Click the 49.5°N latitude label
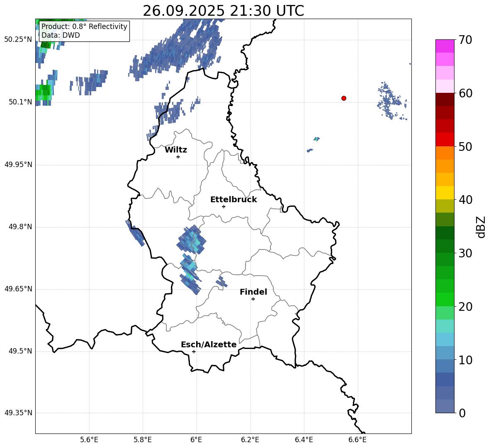This screenshot has height=448, width=491. [20, 351]
